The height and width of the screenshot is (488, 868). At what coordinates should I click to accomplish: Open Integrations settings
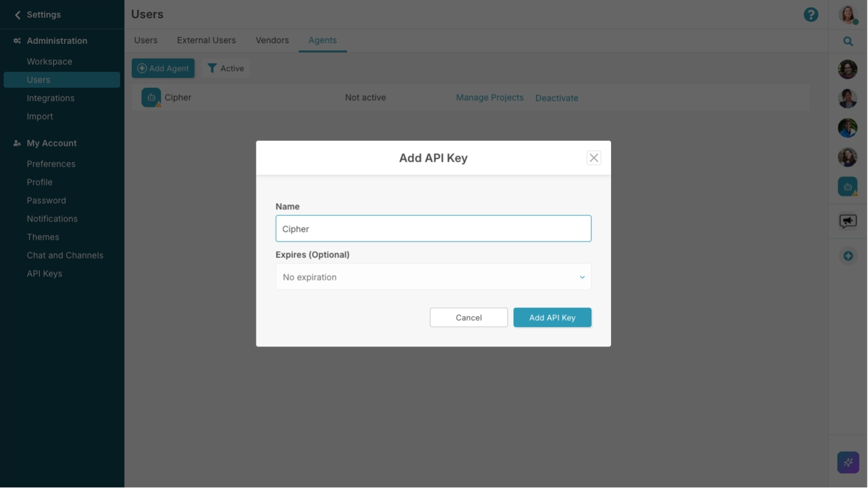pyautogui.click(x=51, y=98)
